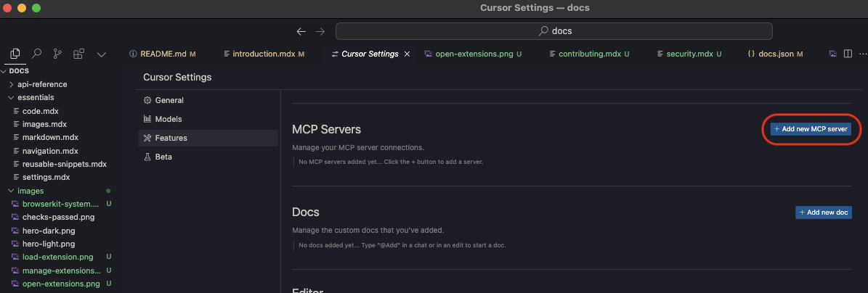868x293 pixels.
Task: Switch to the introduction.mdx tab
Action: (x=264, y=54)
